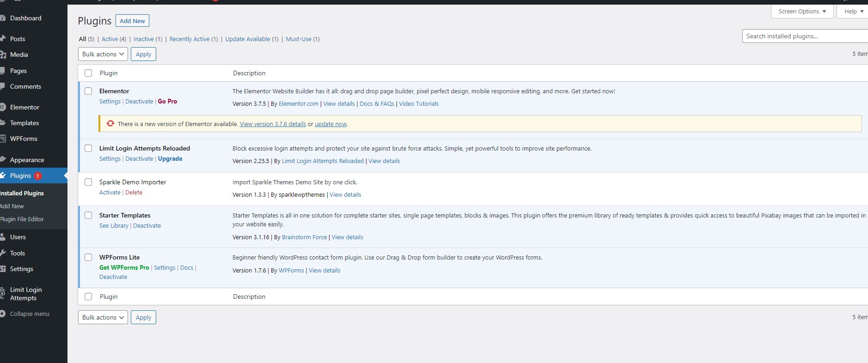The height and width of the screenshot is (363, 868).
Task: Open Elementor Docs & FAQs link
Action: pos(377,104)
